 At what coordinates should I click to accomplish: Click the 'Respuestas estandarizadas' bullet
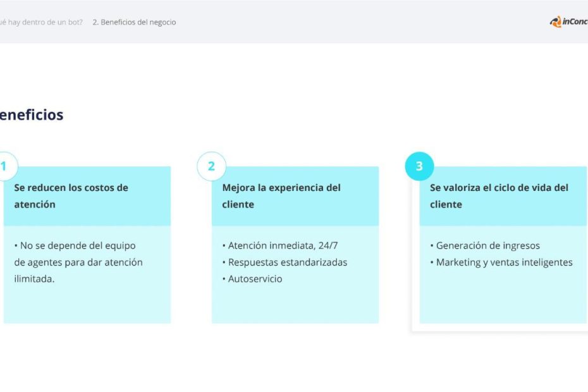(x=287, y=262)
